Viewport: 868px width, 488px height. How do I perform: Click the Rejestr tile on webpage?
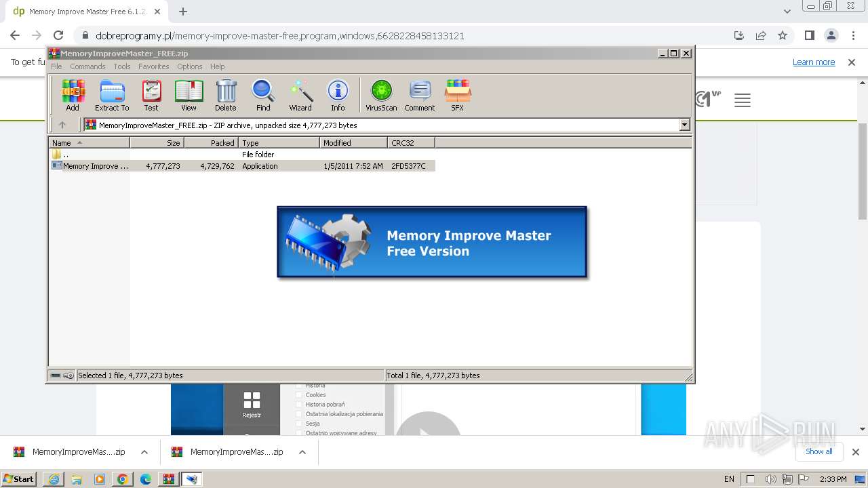252,405
